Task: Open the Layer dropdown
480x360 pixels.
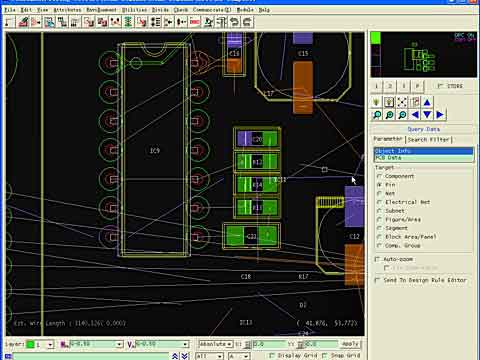Action: pyautogui.click(x=50, y=344)
